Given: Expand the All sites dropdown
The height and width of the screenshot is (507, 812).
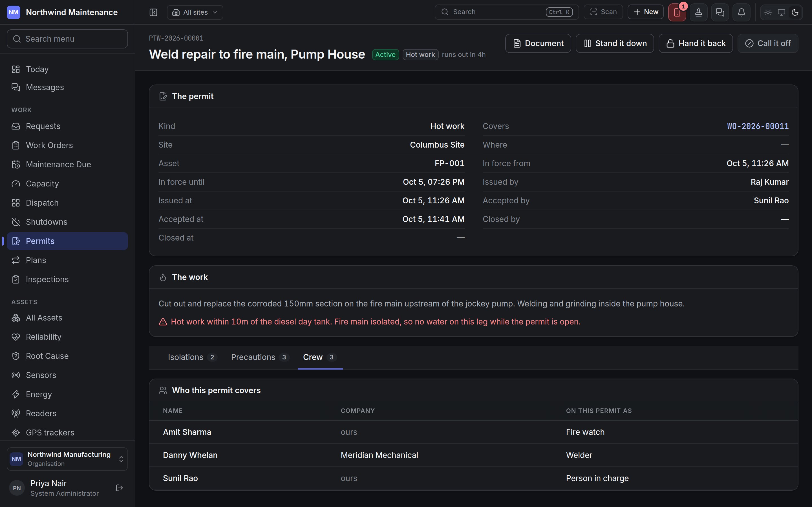Looking at the screenshot, I should point(195,12).
